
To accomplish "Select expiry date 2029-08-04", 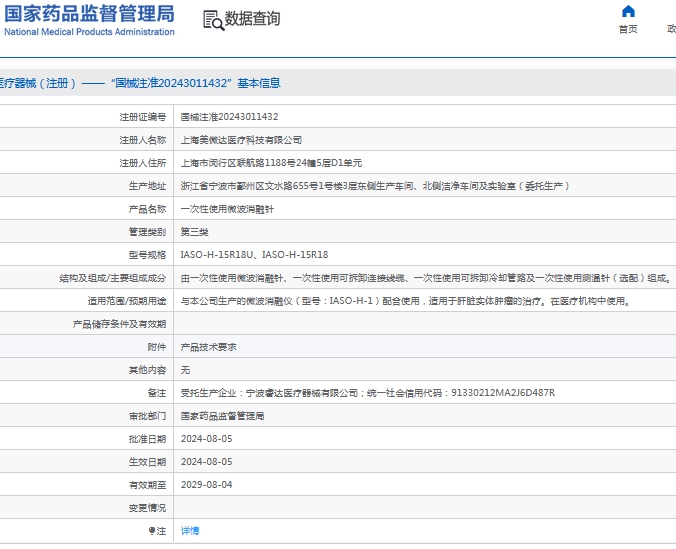I will pos(207,485).
